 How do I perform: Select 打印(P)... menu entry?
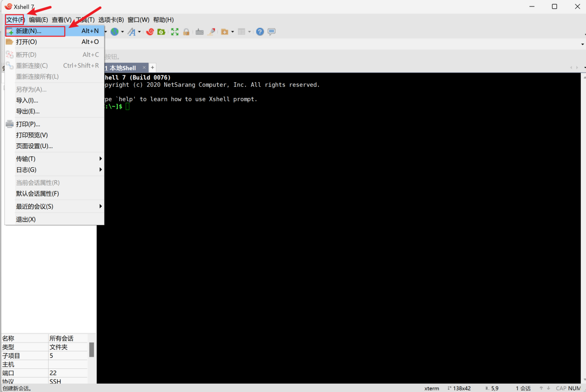click(55, 124)
